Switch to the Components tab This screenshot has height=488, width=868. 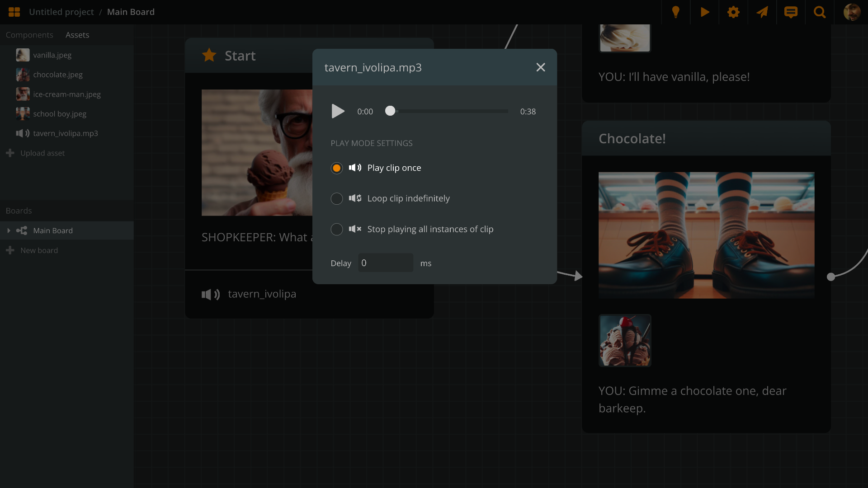(29, 35)
